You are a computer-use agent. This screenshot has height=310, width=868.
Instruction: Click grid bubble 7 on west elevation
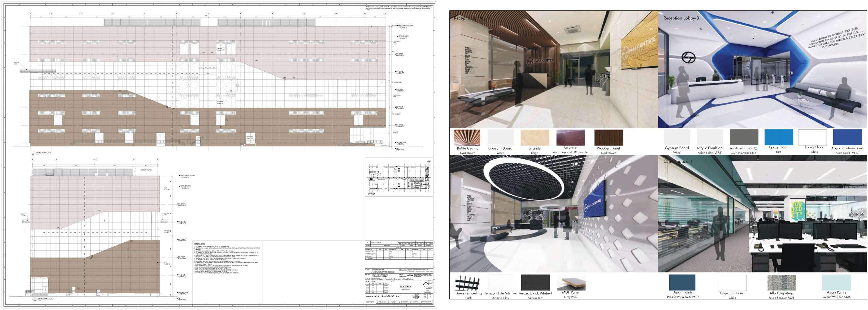coord(209,14)
